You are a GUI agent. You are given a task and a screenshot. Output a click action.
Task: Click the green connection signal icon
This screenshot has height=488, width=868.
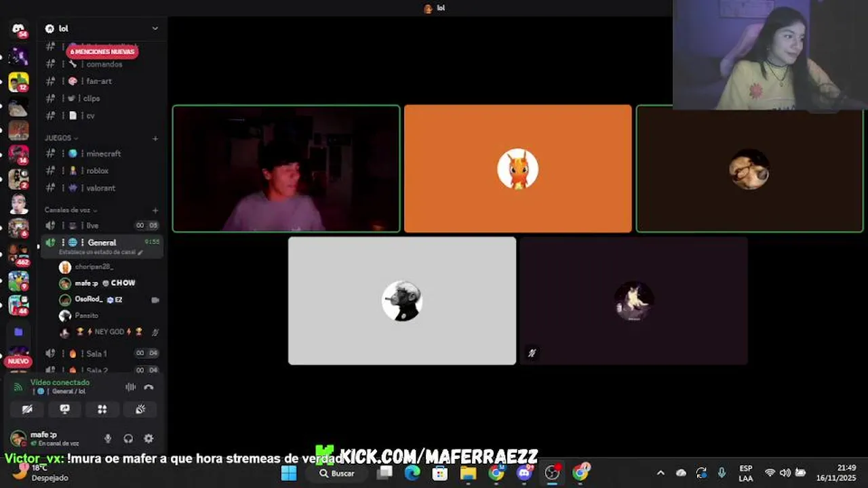pyautogui.click(x=18, y=387)
